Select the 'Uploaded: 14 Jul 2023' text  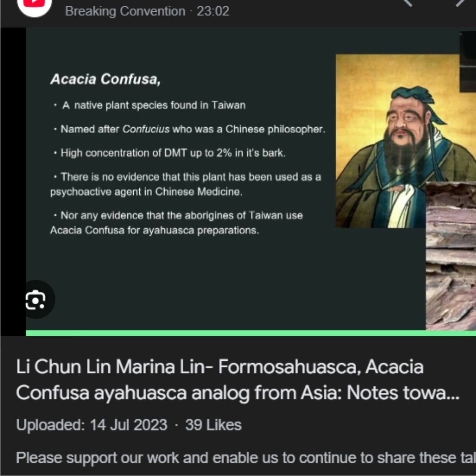tap(92, 425)
